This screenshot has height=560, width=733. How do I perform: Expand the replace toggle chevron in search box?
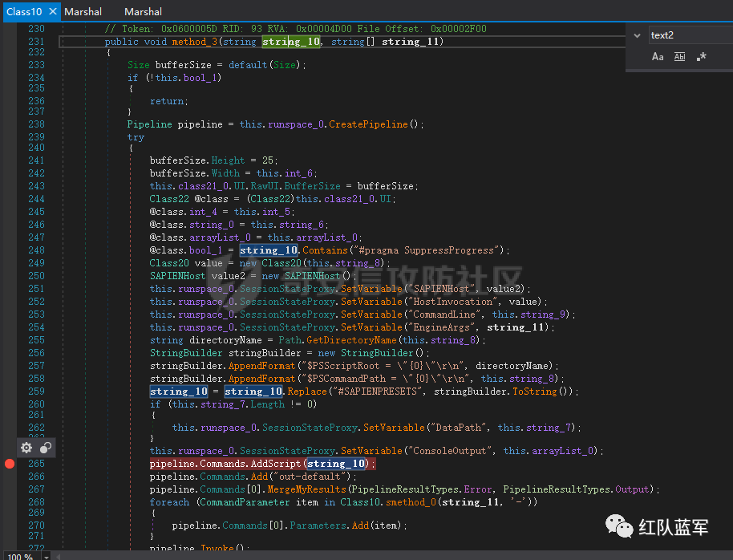tap(637, 35)
